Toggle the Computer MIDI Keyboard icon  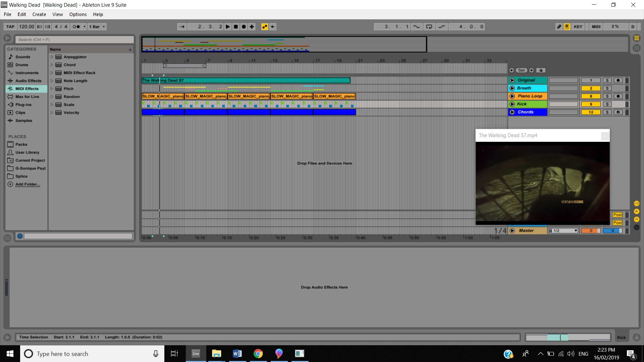tap(567, 27)
